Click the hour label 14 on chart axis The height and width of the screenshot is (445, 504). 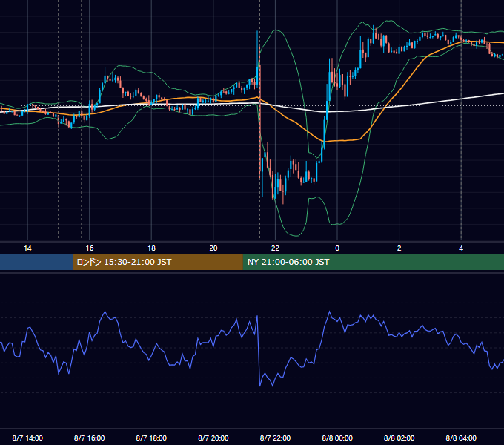(27, 248)
